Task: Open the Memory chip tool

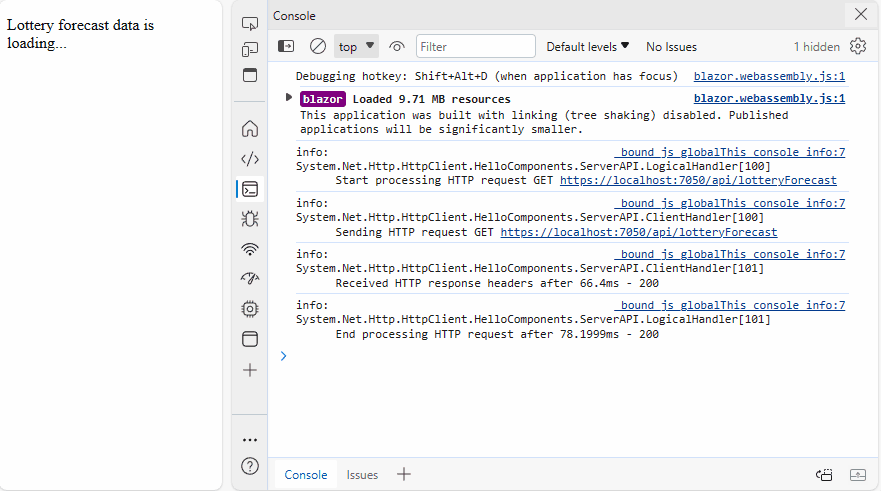Action: pyautogui.click(x=250, y=309)
